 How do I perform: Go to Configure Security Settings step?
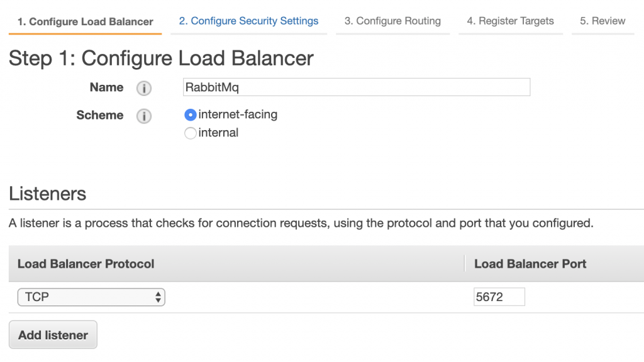248,21
